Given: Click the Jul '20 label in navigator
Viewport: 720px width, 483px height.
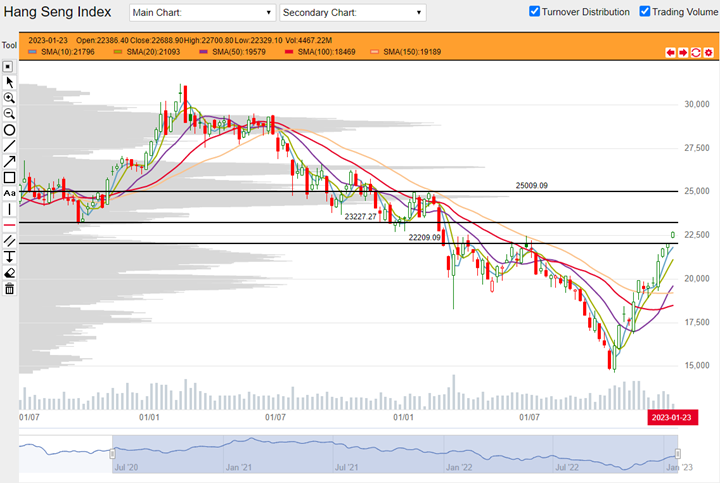Looking at the screenshot, I should pyautogui.click(x=126, y=467).
